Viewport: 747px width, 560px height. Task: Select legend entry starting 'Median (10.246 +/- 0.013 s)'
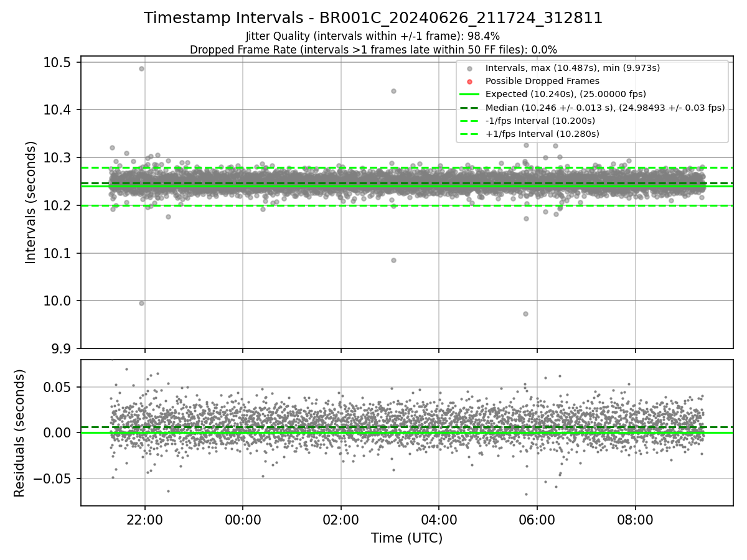click(605, 108)
